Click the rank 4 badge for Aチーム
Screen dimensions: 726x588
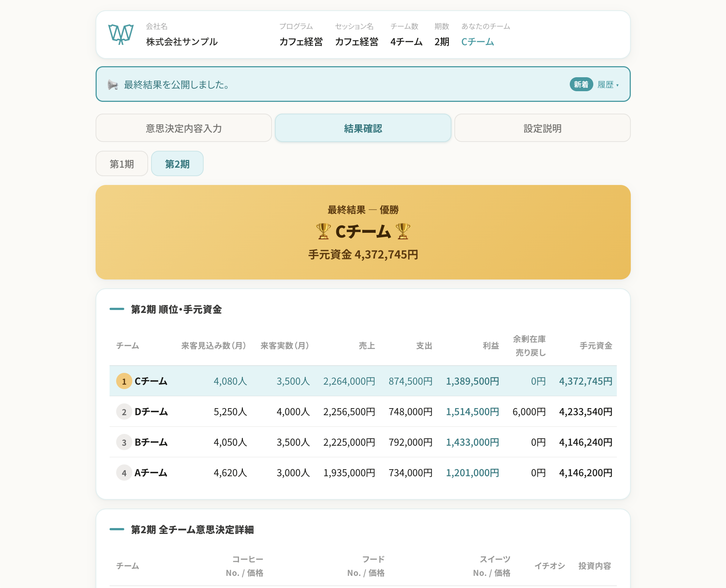pos(124,473)
